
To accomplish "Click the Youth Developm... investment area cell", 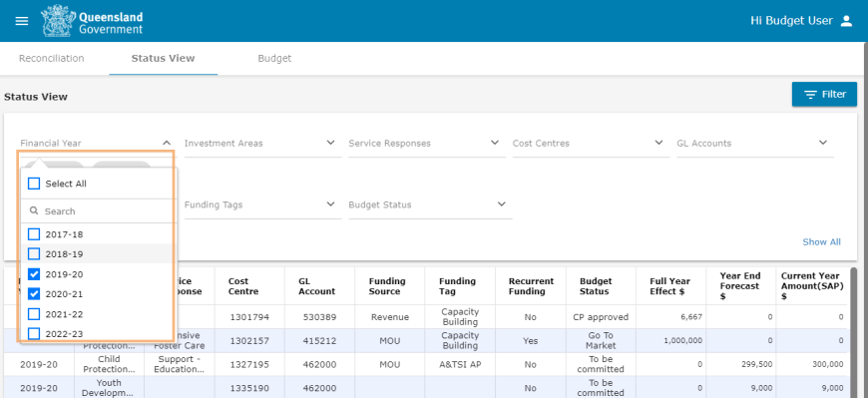I will (109, 388).
